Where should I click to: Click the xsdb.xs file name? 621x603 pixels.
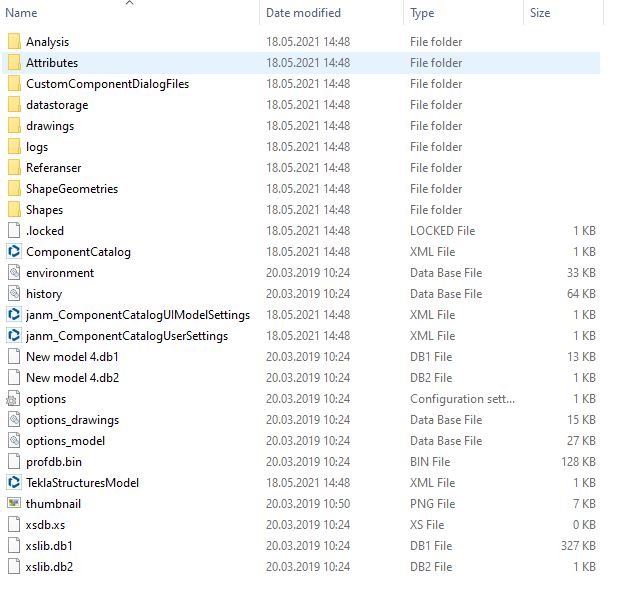pyautogui.click(x=45, y=525)
